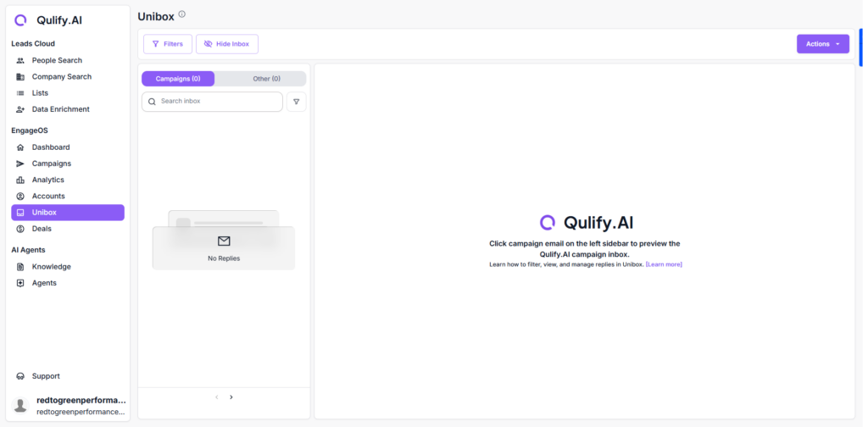Click the Leads Cloud section heading
Image resolution: width=868 pixels, height=427 pixels.
[33, 44]
